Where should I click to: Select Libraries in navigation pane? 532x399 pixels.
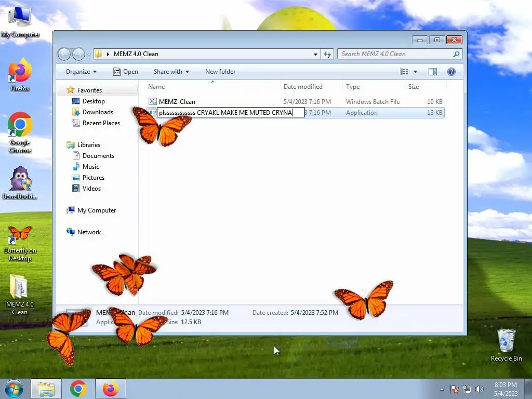point(88,145)
